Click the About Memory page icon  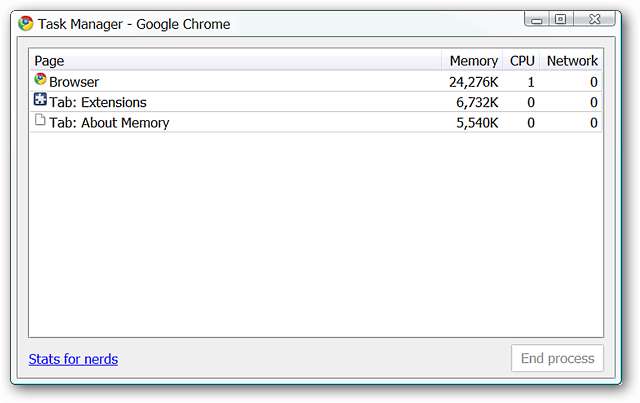pos(40,122)
